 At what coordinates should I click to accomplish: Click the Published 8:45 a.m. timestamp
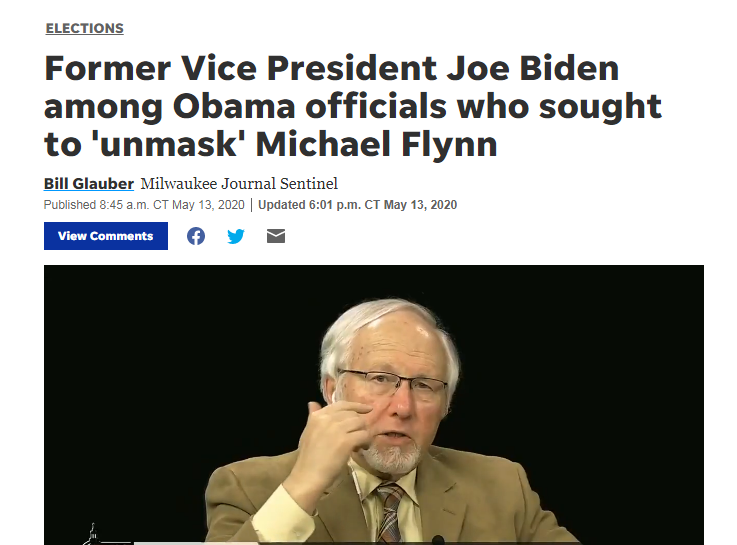point(144,205)
